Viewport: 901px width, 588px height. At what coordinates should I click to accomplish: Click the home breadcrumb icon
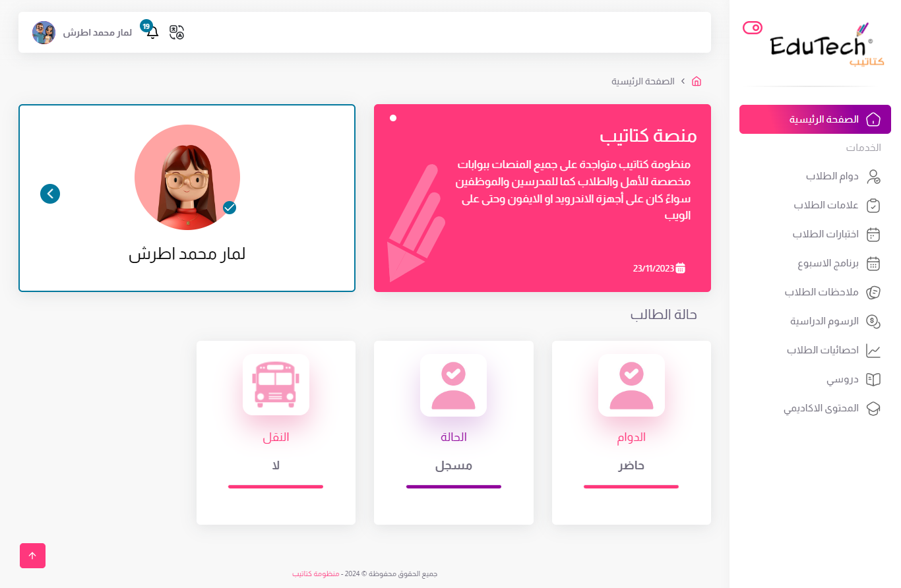(697, 81)
